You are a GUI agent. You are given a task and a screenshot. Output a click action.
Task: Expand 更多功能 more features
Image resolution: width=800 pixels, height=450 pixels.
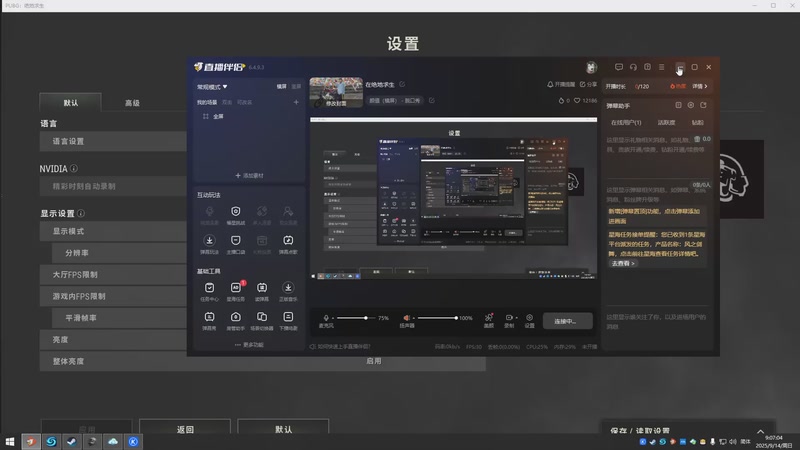click(249, 345)
